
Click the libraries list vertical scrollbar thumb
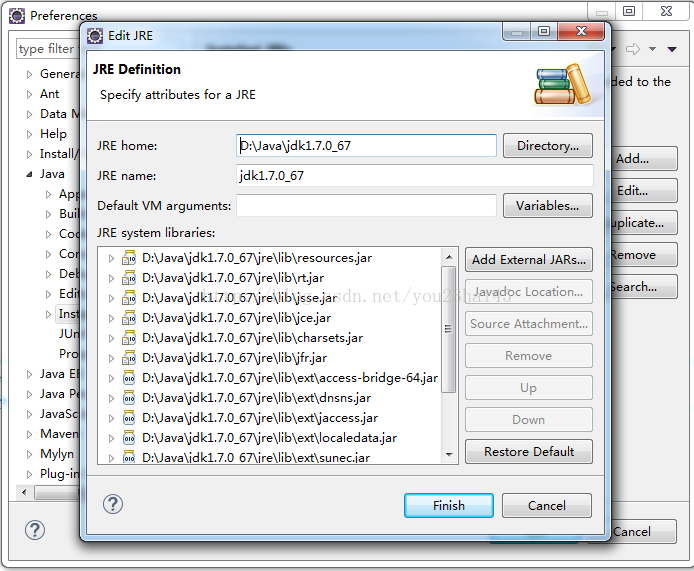[x=449, y=329]
